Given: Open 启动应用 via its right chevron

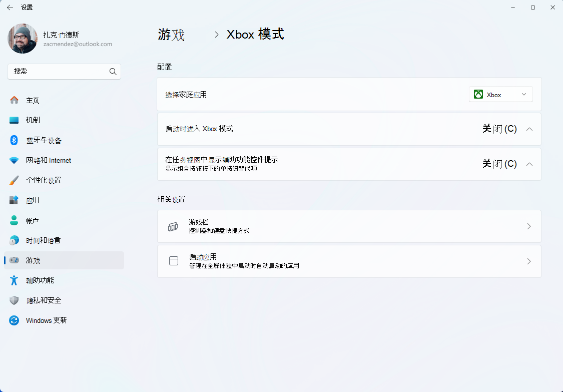Looking at the screenshot, I should click(529, 261).
